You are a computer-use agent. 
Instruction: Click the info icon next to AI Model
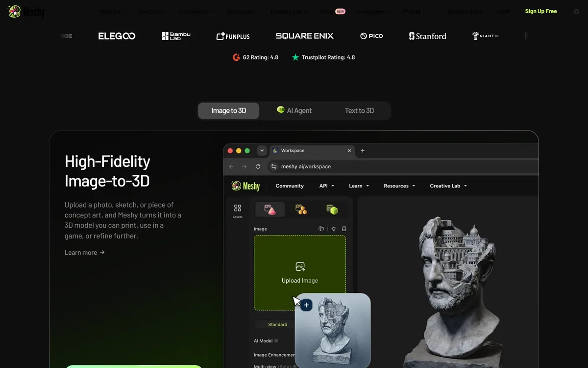pyautogui.click(x=276, y=341)
